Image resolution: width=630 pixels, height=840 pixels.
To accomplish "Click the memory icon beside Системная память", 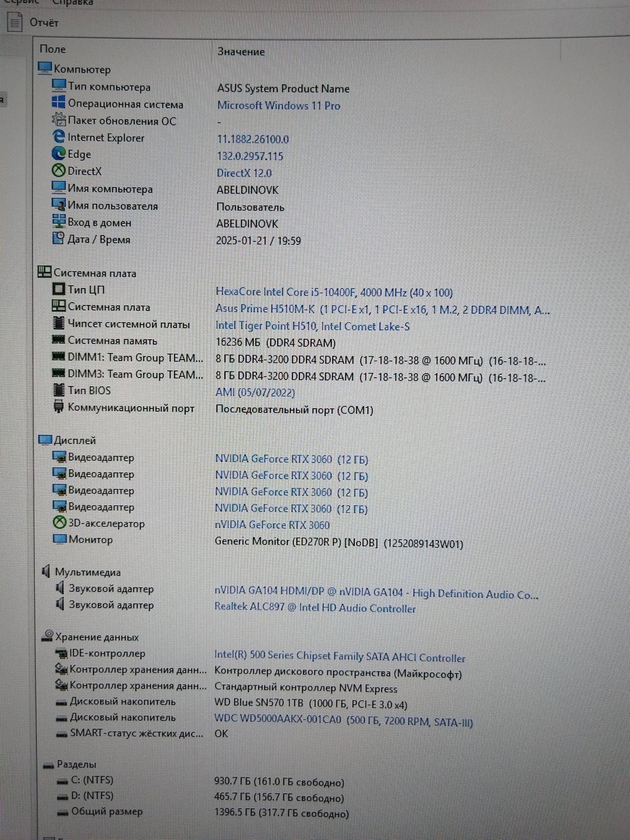I will pos(58,339).
